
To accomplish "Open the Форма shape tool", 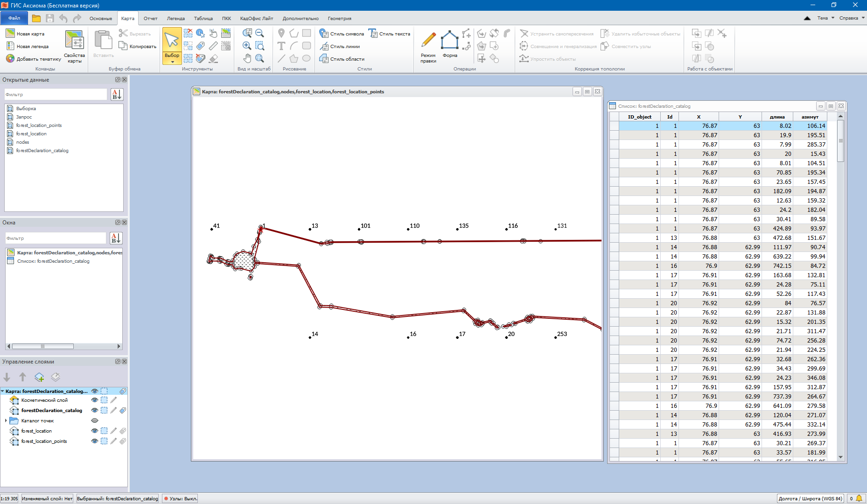I will 450,41.
